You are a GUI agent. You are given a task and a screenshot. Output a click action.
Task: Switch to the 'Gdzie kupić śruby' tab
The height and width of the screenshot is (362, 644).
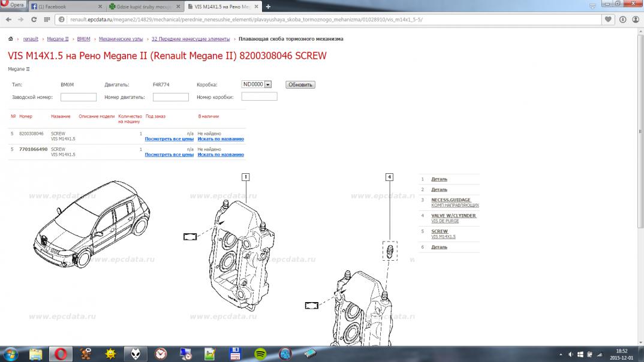pos(144,7)
